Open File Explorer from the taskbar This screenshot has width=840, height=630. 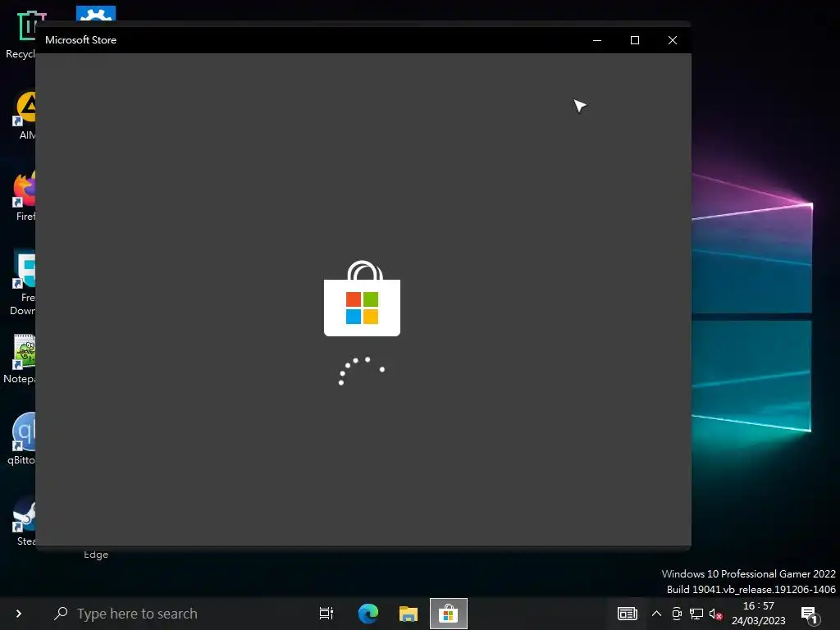409,614
